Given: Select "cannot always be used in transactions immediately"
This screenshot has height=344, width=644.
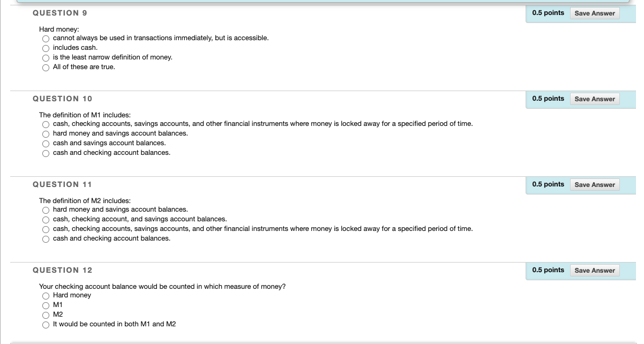Looking at the screenshot, I should tap(46, 39).
